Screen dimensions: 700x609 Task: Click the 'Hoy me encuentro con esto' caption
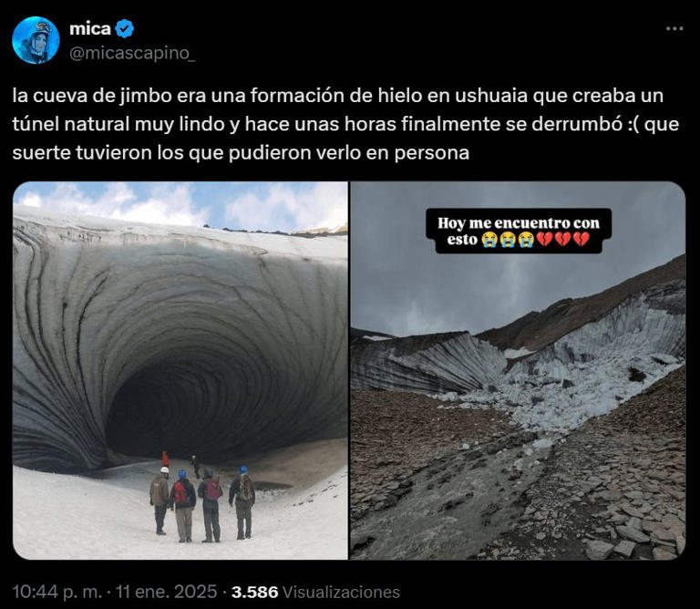[x=519, y=231]
